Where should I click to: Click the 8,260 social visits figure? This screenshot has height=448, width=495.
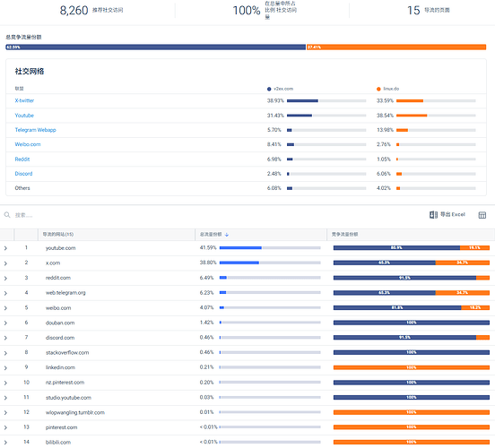coord(74,11)
